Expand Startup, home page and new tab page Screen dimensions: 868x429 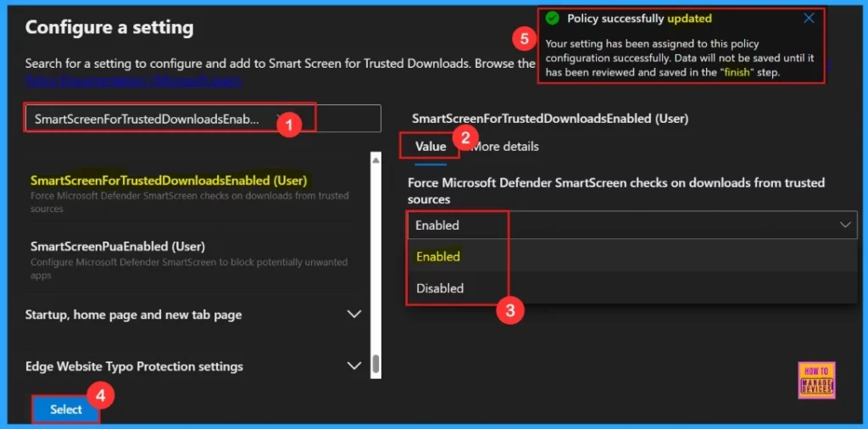(193, 315)
